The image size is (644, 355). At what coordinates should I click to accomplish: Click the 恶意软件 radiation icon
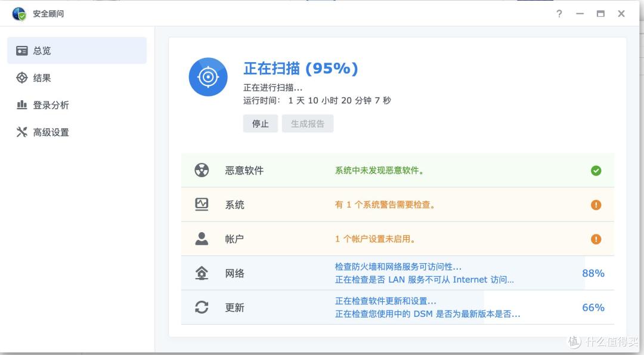click(x=202, y=170)
